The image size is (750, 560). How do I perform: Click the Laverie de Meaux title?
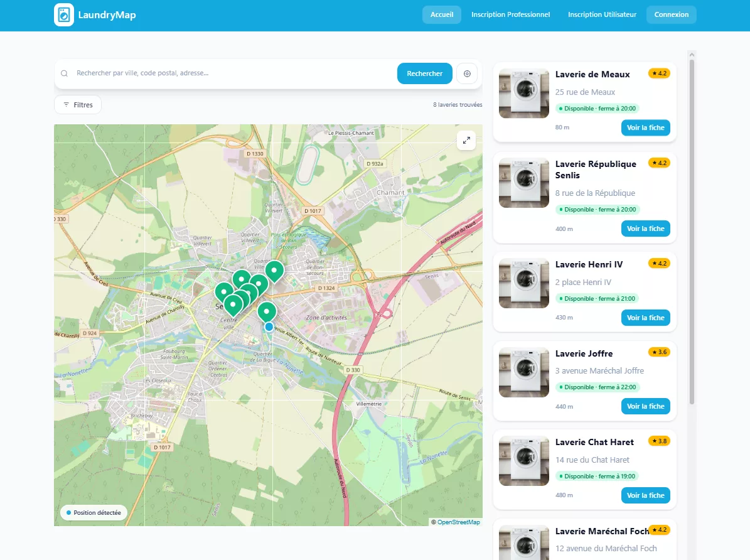592,74
